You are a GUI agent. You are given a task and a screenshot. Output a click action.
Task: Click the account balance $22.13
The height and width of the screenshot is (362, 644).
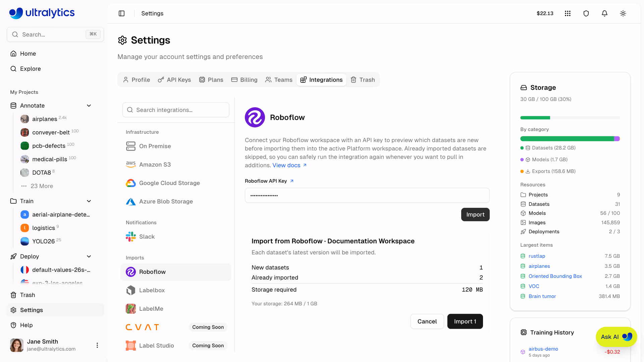545,13
